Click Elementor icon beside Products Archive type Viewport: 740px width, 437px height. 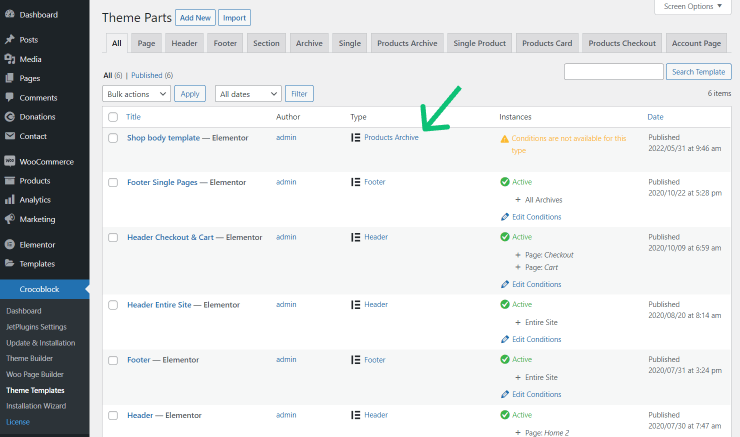click(x=355, y=137)
